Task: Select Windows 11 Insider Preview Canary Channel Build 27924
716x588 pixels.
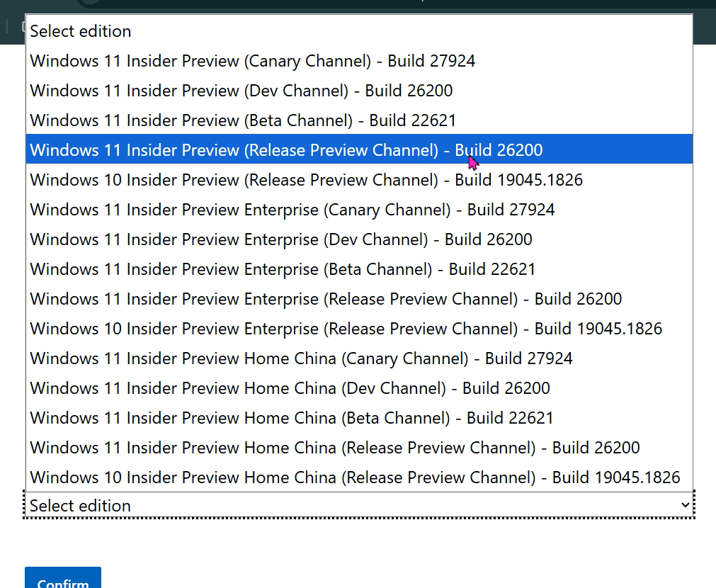Action: click(252, 61)
